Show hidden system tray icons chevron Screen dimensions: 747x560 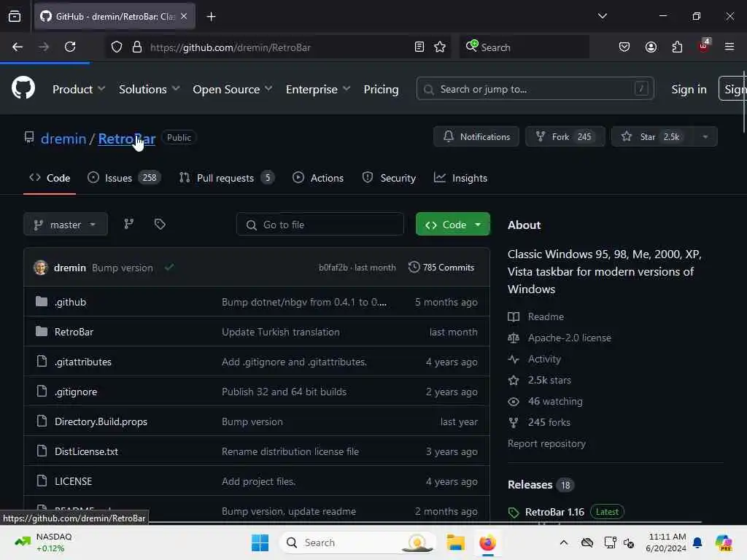pos(564,542)
